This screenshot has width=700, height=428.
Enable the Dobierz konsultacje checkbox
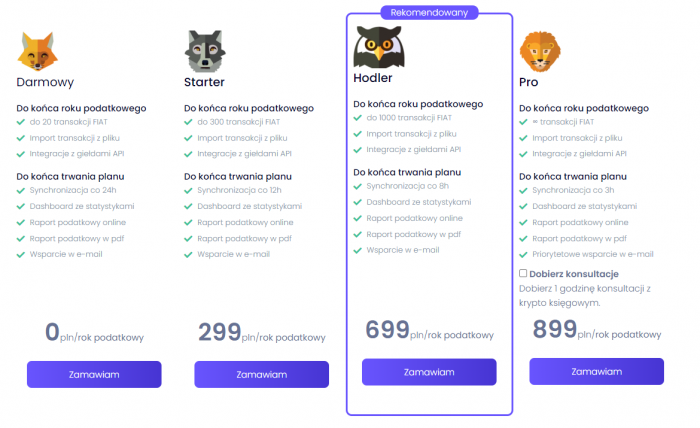click(523, 273)
